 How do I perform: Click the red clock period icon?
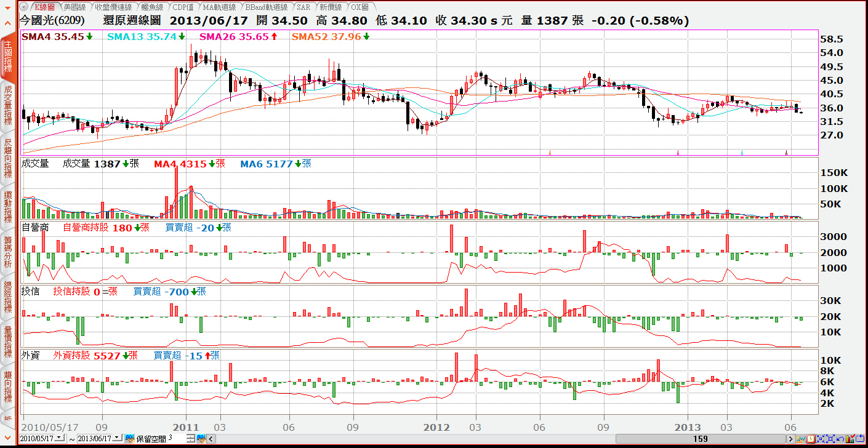click(x=811, y=439)
